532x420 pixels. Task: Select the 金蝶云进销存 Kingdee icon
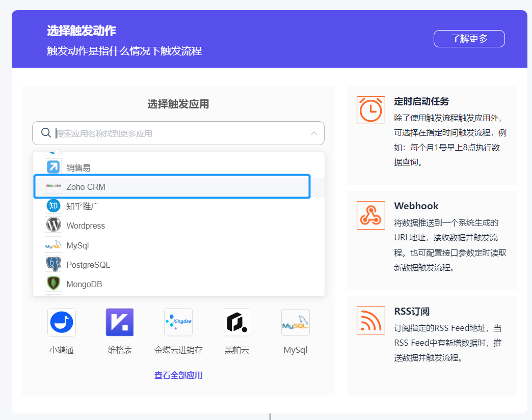(178, 322)
